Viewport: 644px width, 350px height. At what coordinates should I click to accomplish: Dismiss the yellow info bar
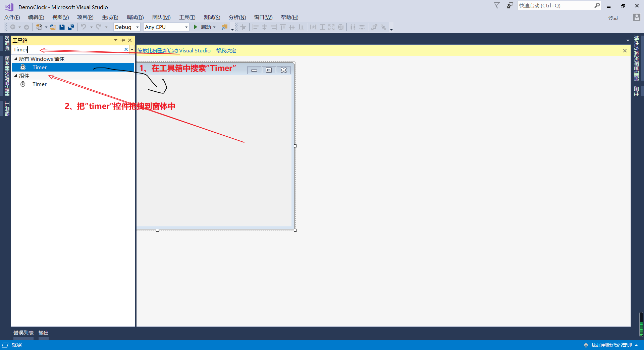625,51
